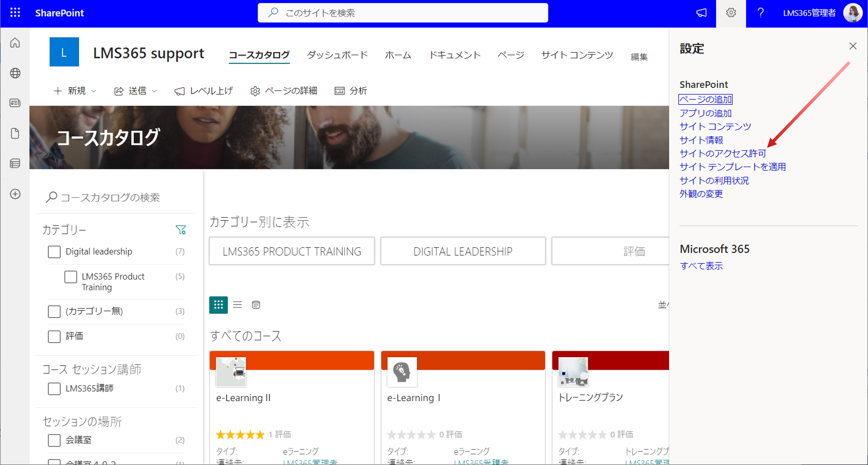Click サイトの利用状況 link
Image resolution: width=868 pixels, height=465 pixels.
pyautogui.click(x=714, y=180)
